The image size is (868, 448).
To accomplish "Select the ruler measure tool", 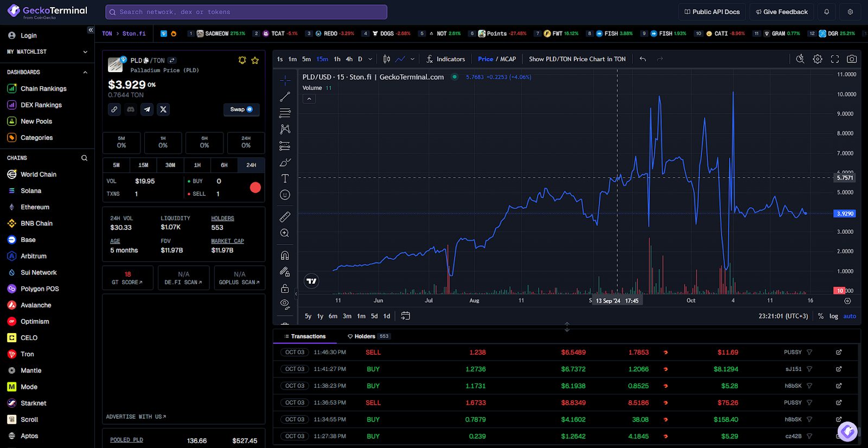I will (285, 217).
